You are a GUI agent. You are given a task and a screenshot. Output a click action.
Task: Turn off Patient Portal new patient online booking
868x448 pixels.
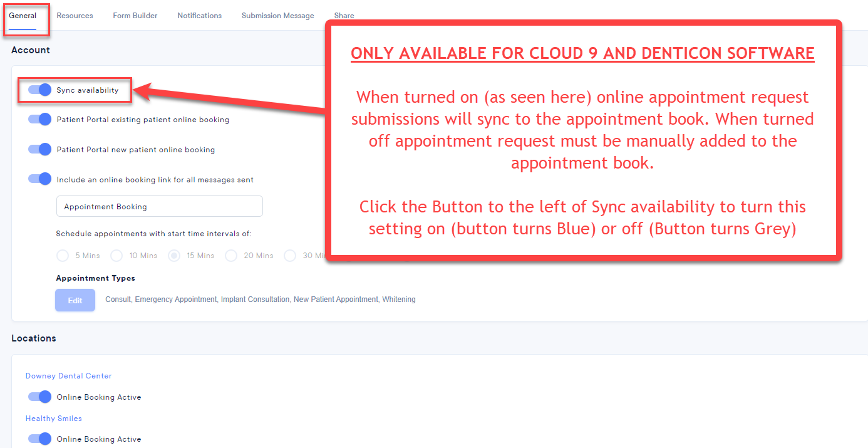40,150
